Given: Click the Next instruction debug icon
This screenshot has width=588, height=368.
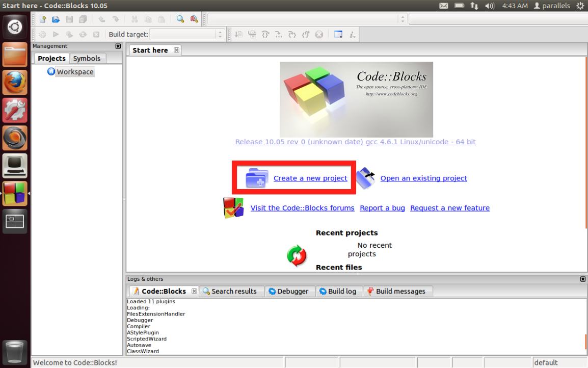Looking at the screenshot, I should (279, 35).
